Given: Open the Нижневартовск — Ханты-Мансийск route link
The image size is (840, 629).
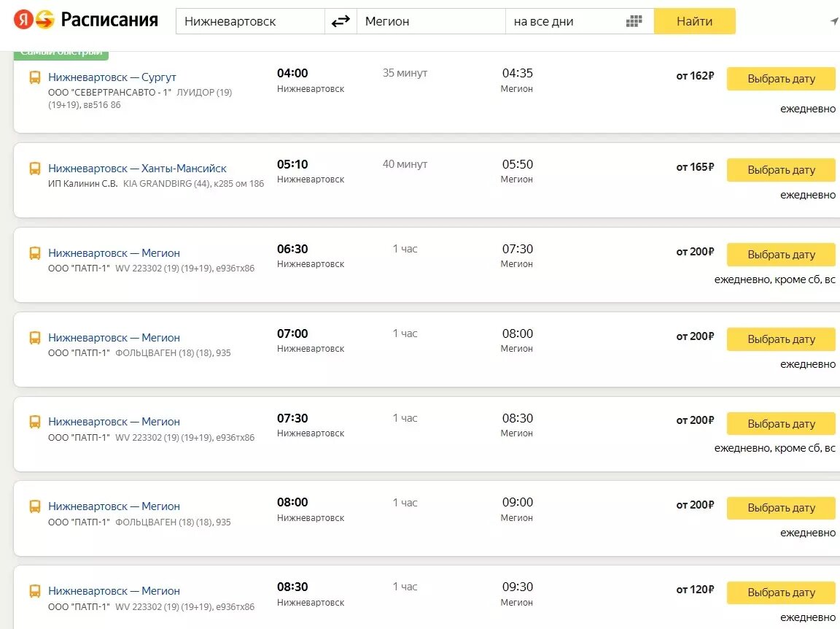Looking at the screenshot, I should pyautogui.click(x=137, y=169).
